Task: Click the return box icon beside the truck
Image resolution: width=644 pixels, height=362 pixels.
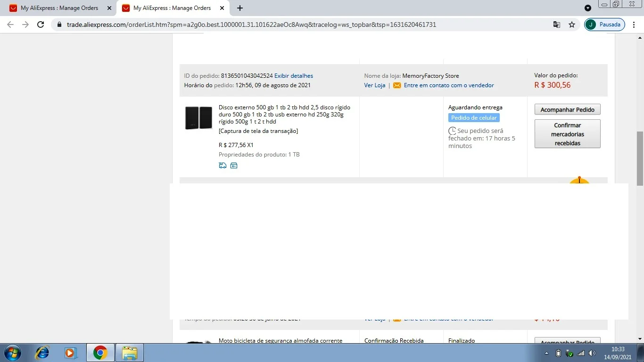Action: tap(234, 165)
